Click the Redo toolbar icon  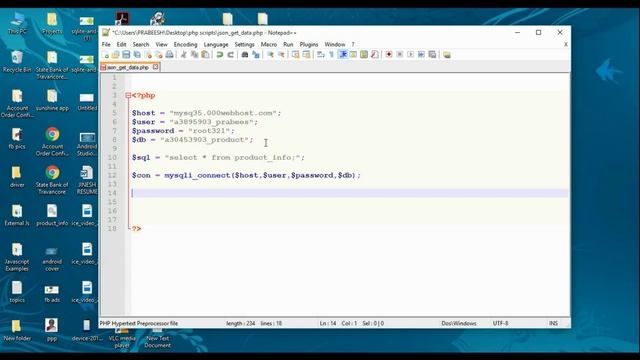230,55
